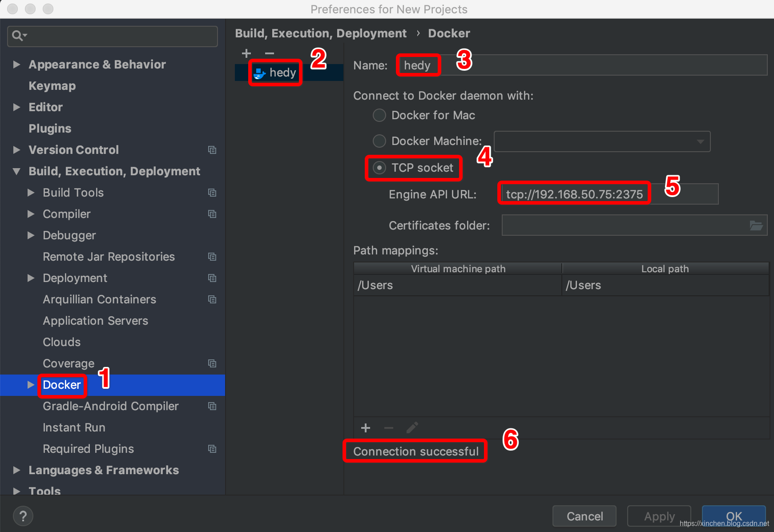Click the Virtual machine path column header

click(x=458, y=269)
